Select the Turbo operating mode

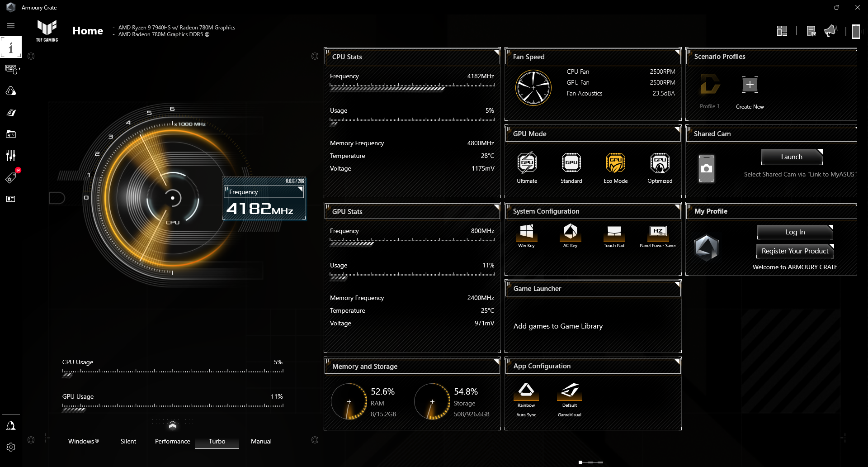(x=217, y=441)
